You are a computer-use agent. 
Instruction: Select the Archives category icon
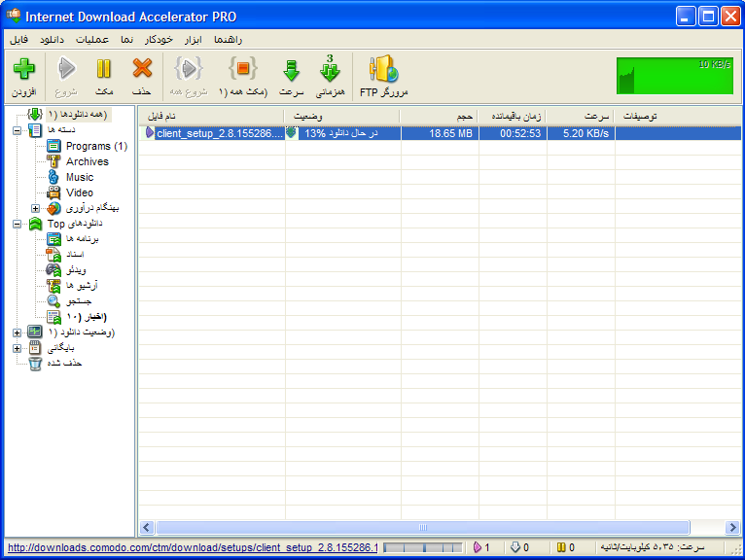(53, 161)
